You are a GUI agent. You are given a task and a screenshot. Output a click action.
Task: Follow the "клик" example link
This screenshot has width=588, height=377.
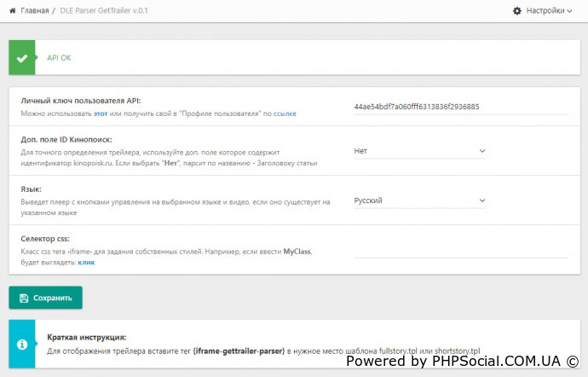click(86, 262)
